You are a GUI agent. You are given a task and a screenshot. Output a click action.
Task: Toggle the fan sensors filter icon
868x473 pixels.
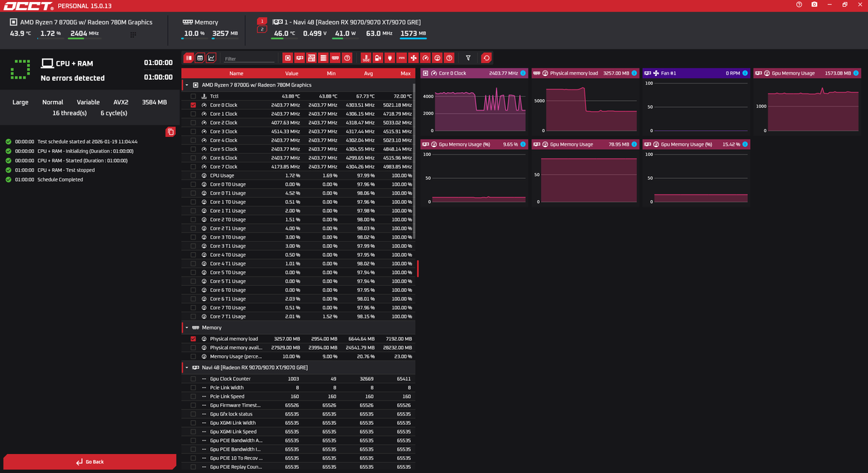pos(414,58)
